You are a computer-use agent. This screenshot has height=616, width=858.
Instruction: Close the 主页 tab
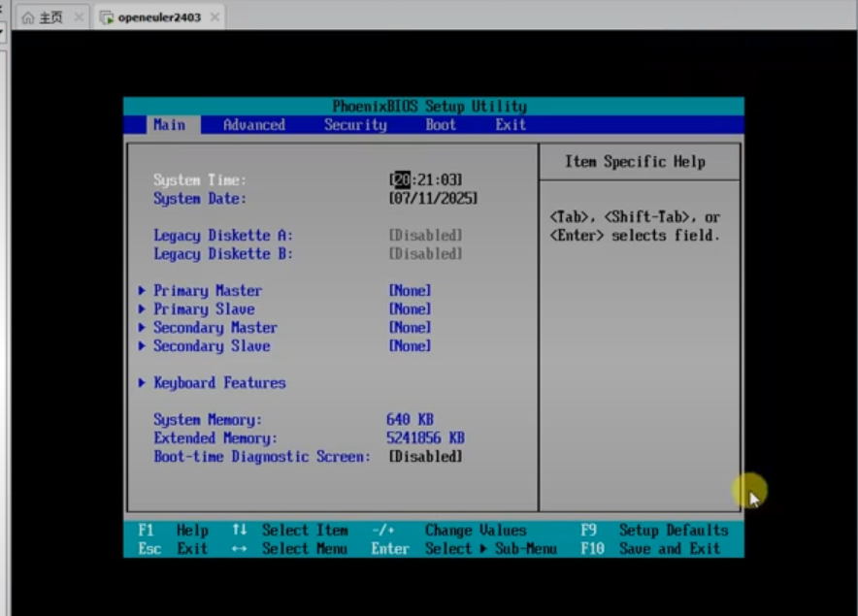point(79,16)
